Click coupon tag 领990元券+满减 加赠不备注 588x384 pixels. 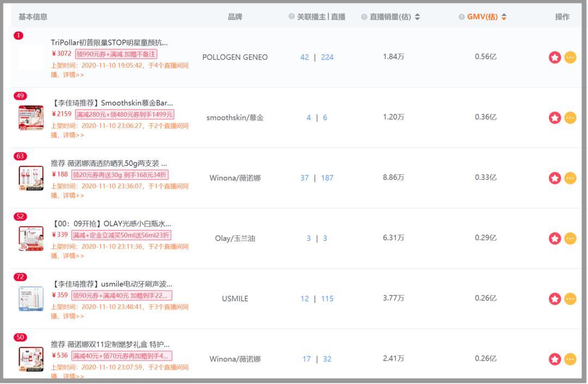pos(116,54)
